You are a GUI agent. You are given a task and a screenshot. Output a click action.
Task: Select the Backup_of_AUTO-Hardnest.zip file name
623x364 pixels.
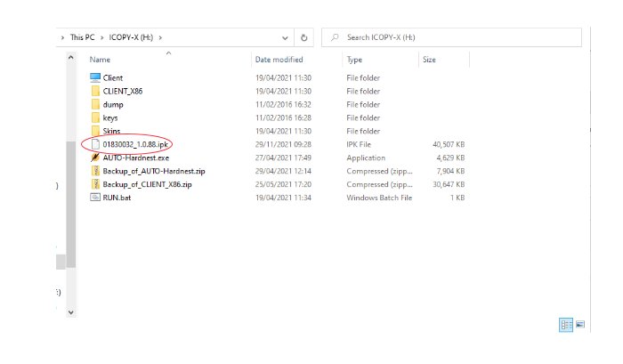[x=154, y=171]
